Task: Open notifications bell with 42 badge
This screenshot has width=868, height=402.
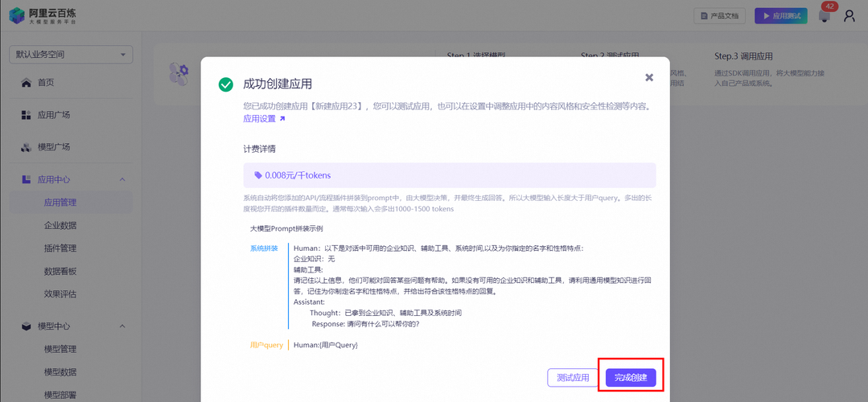Action: 825,15
